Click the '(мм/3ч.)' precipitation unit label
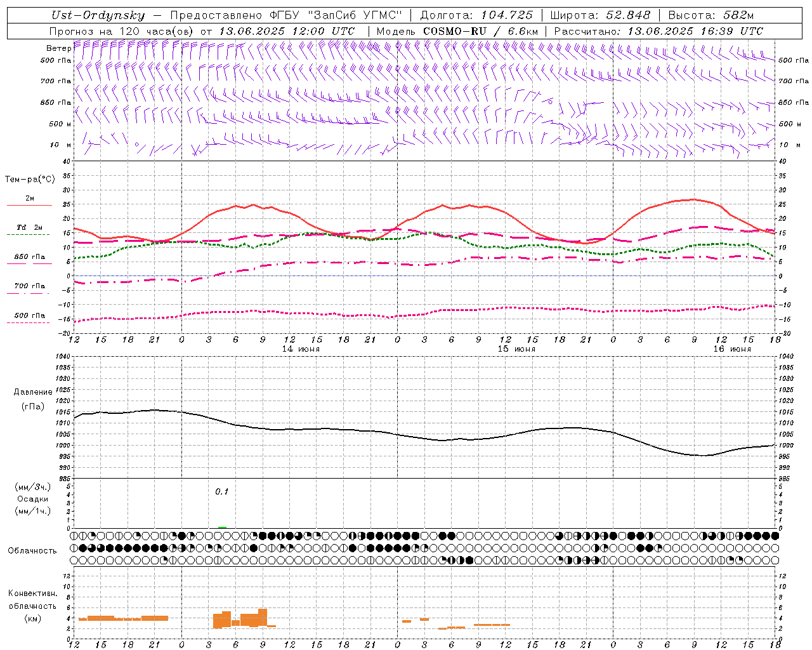The height and width of the screenshot is (650, 812). (33, 487)
